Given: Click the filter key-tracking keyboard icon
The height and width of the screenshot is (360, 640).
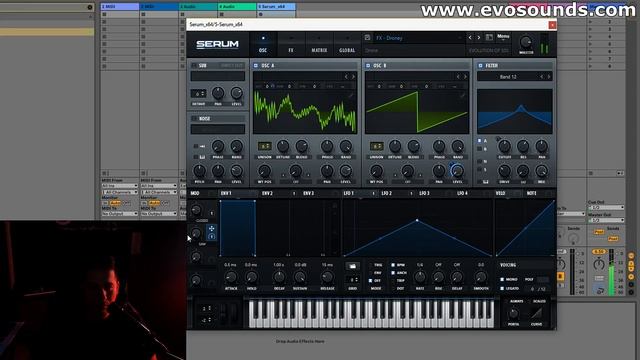Looking at the screenshot, I should click(x=486, y=182).
